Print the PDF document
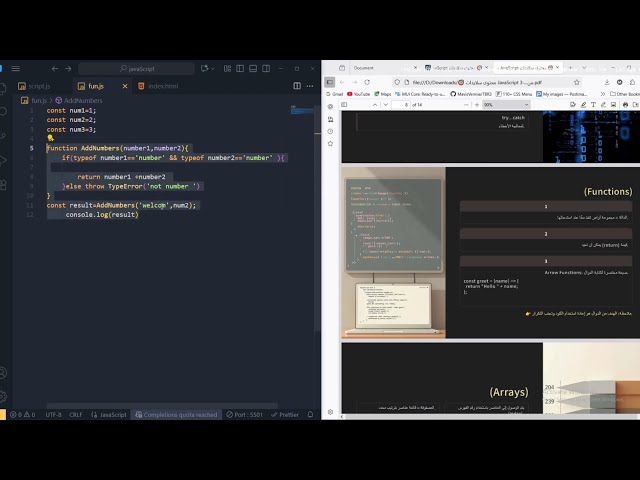640x480 pixels. tap(625, 105)
